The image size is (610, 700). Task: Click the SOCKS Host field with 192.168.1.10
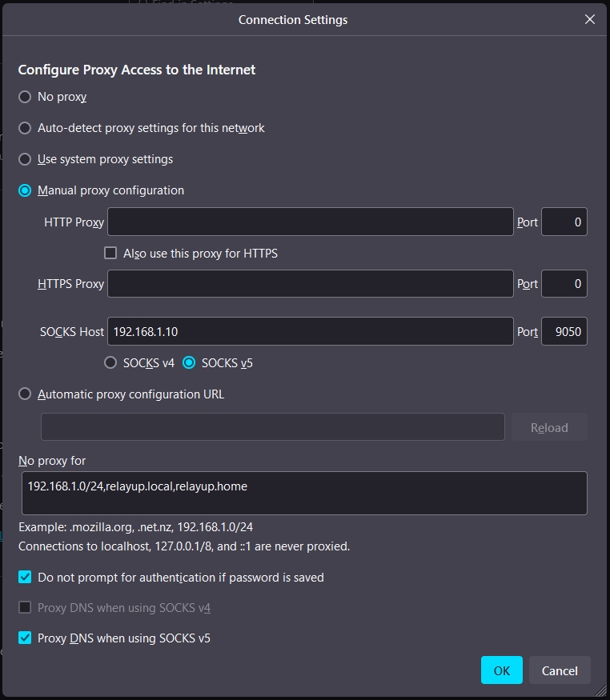point(310,331)
